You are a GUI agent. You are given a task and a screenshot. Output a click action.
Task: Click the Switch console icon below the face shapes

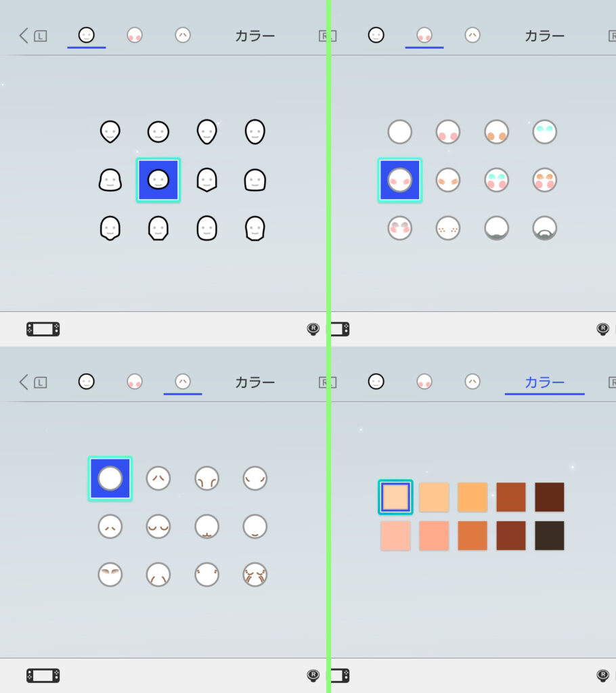43,330
